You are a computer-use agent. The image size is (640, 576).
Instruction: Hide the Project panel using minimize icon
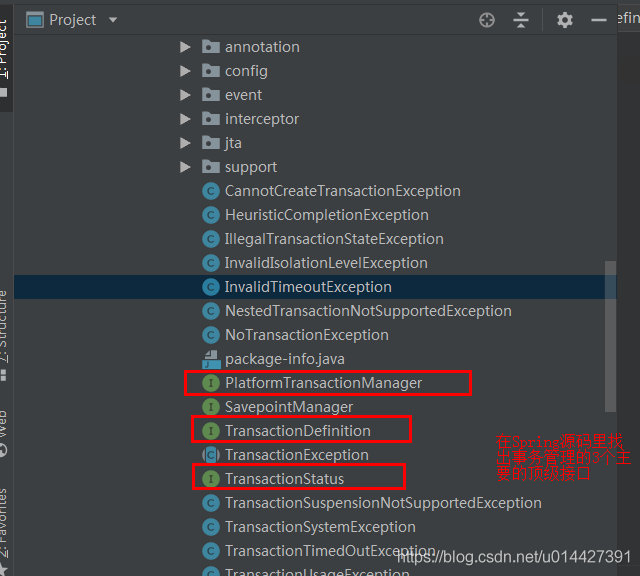pos(599,20)
